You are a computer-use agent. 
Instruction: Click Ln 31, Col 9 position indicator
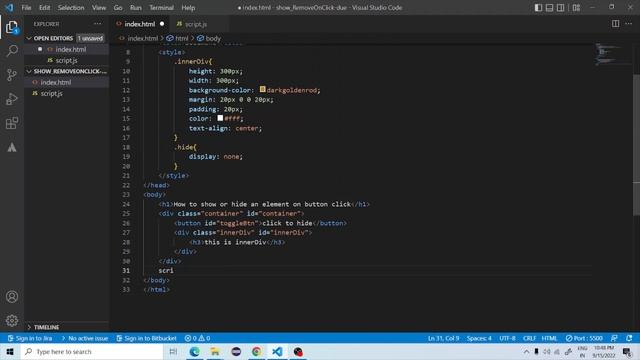point(443,338)
